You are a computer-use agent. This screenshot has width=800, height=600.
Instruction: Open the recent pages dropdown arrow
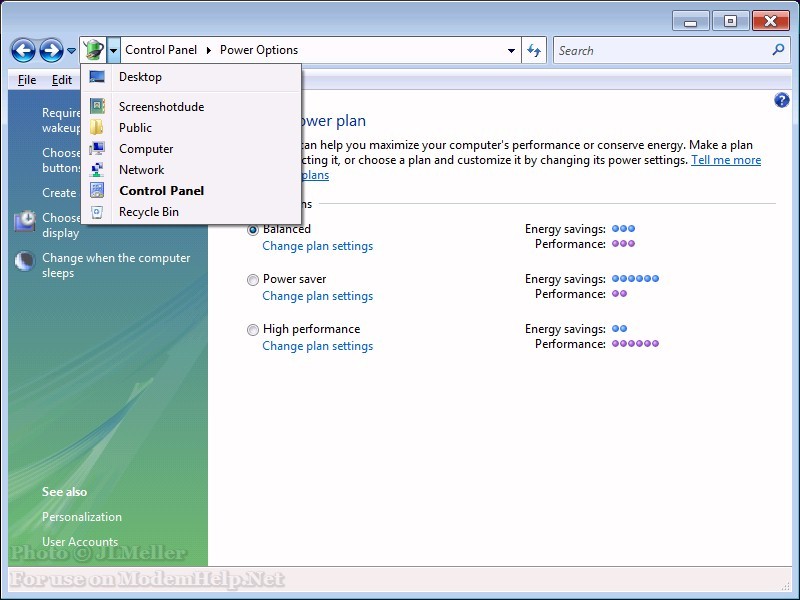click(71, 51)
